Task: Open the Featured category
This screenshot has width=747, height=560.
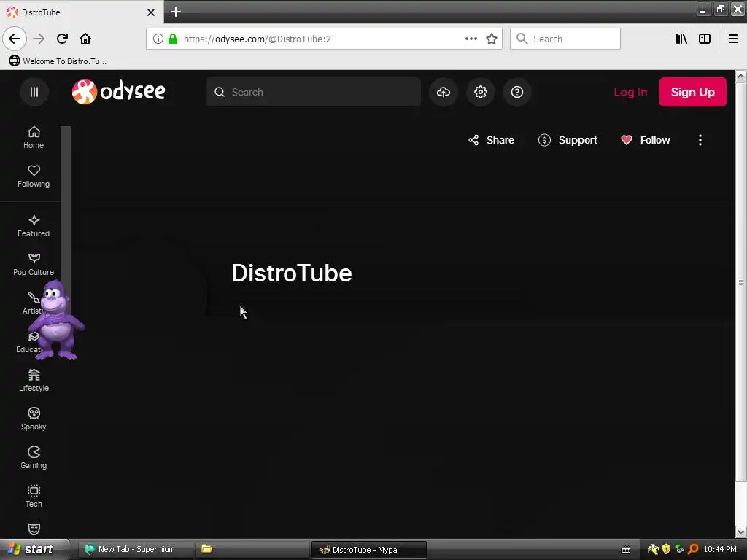Action: [34, 226]
